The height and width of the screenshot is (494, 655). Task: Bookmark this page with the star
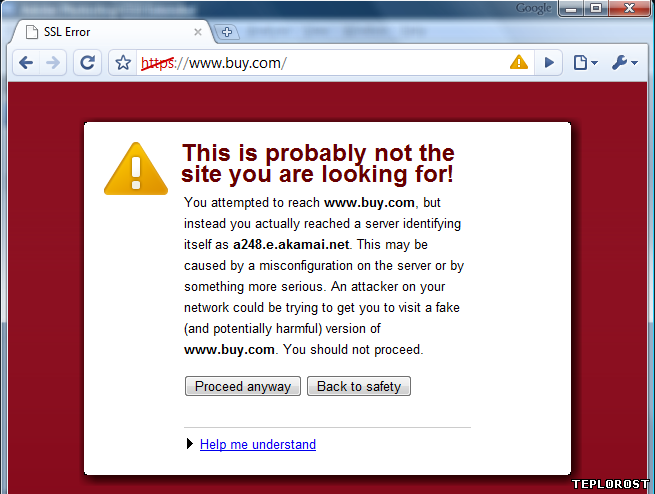click(123, 63)
